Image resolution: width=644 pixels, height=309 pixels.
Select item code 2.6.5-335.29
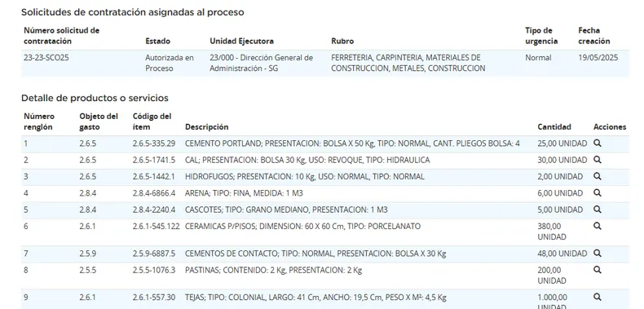point(154,143)
